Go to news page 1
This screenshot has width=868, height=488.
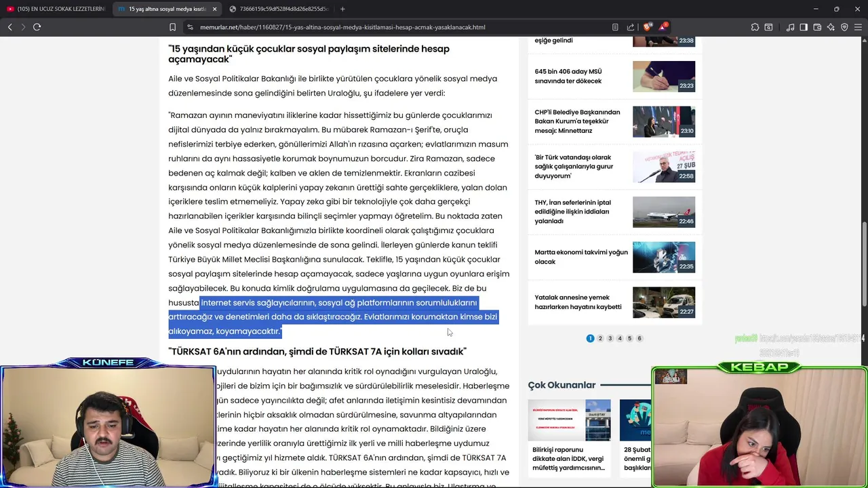pos(590,338)
